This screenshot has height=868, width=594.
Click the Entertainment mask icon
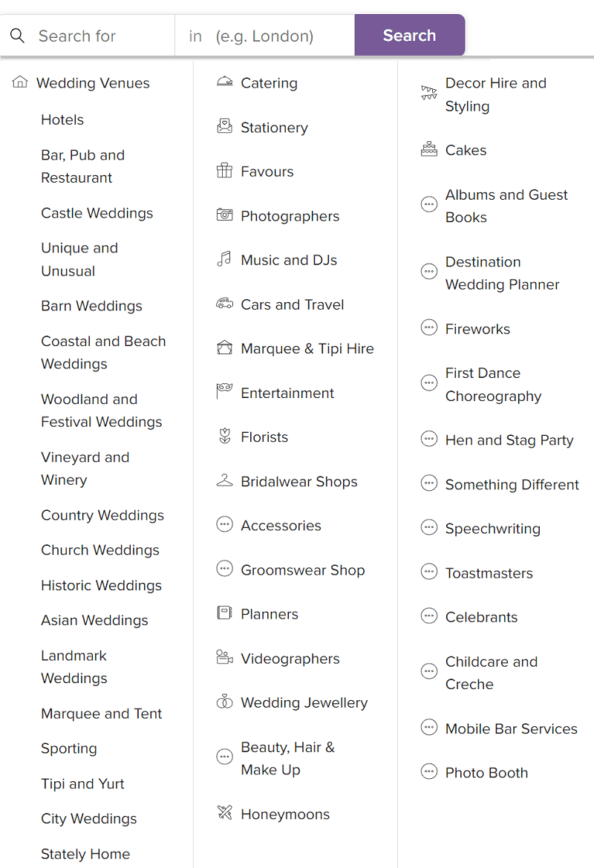coord(224,392)
